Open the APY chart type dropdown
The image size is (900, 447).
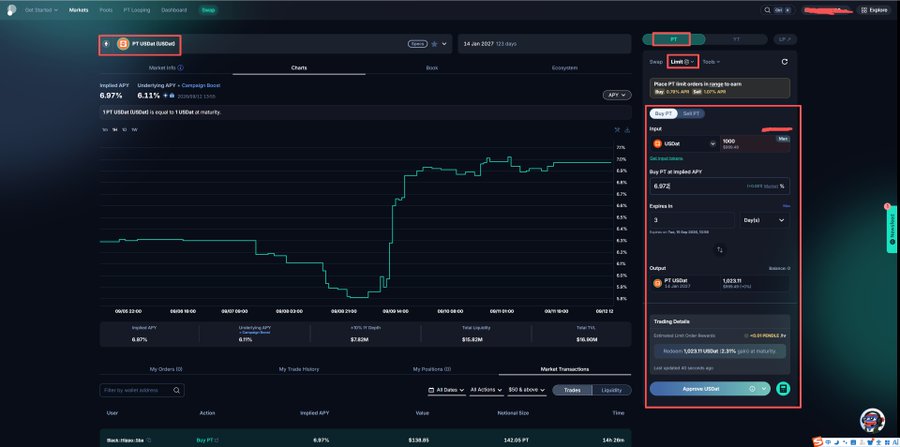click(x=617, y=95)
